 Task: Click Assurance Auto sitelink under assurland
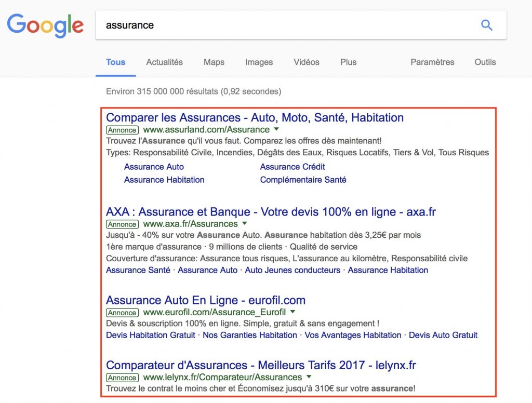click(x=154, y=167)
